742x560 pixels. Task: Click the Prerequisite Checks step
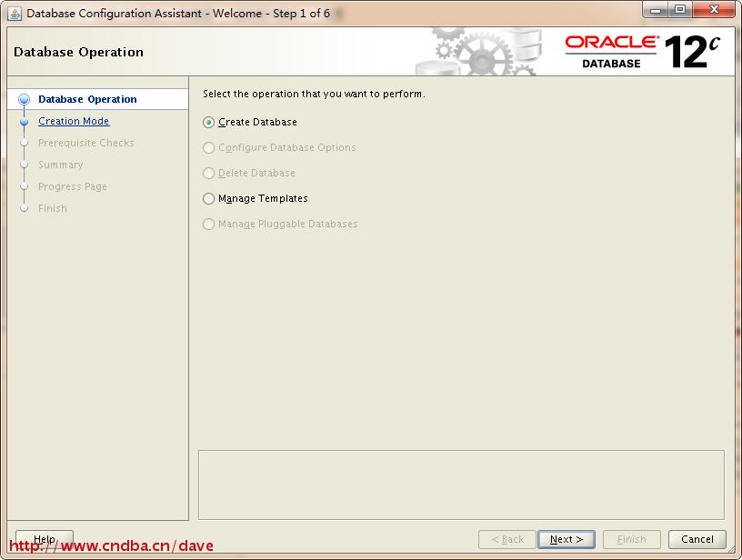[86, 143]
